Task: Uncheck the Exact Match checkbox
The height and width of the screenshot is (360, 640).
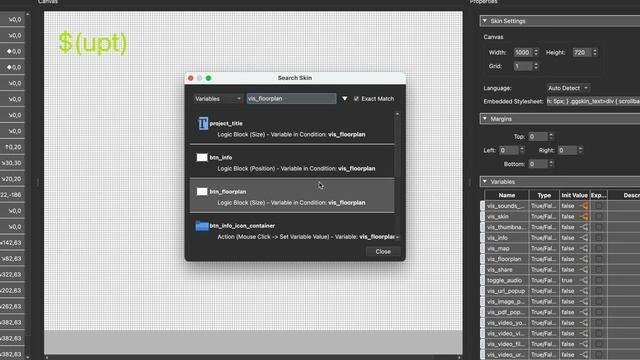Action: click(x=356, y=99)
